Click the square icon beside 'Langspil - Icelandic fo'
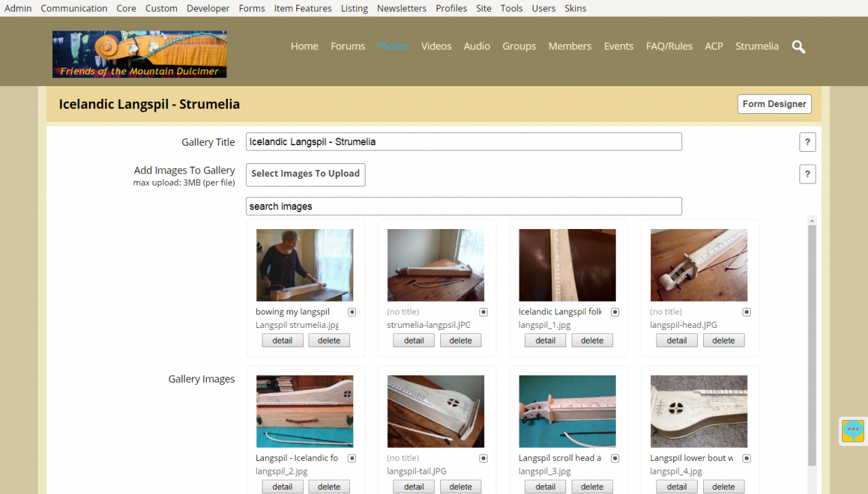This screenshot has height=494, width=868. [352, 459]
